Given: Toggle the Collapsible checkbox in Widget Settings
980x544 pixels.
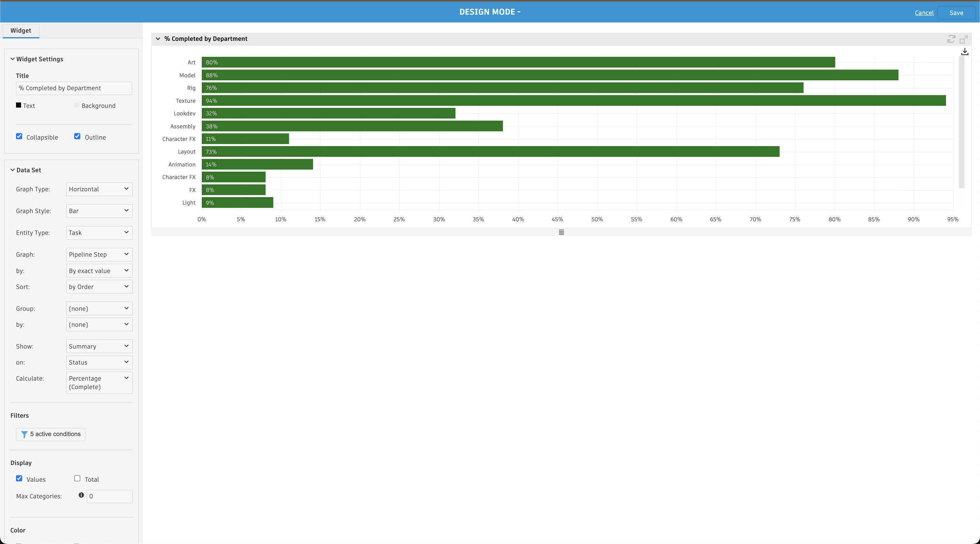Looking at the screenshot, I should tap(19, 137).
